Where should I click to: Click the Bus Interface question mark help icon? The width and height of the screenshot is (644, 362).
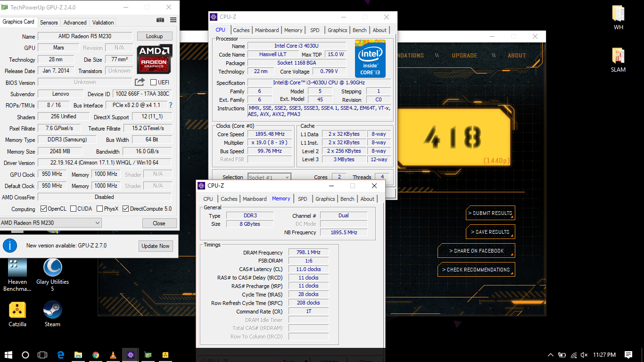pos(171,105)
